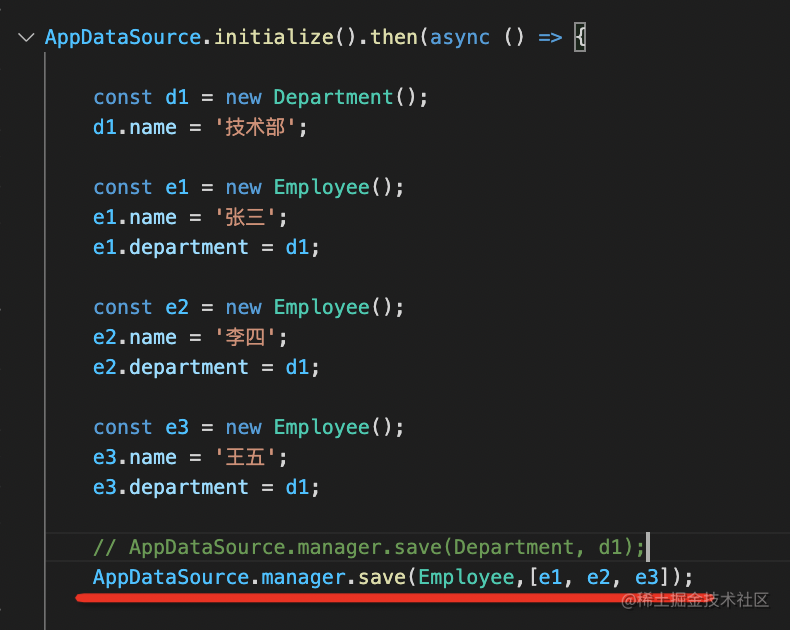Viewport: 790px width, 630px height.
Task: Click the line e3.name = '王五';
Action: pyautogui.click(x=190, y=457)
